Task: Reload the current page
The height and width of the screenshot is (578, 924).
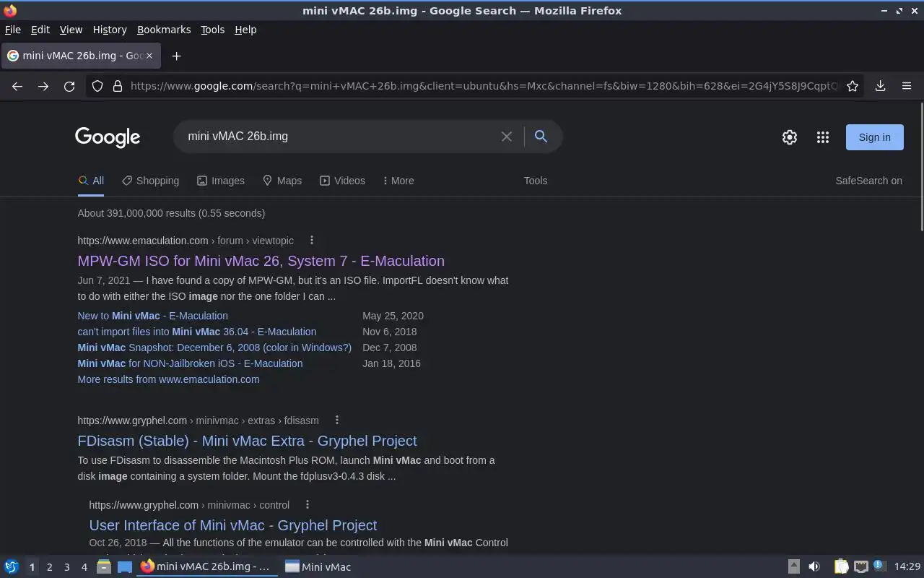Action: click(69, 86)
